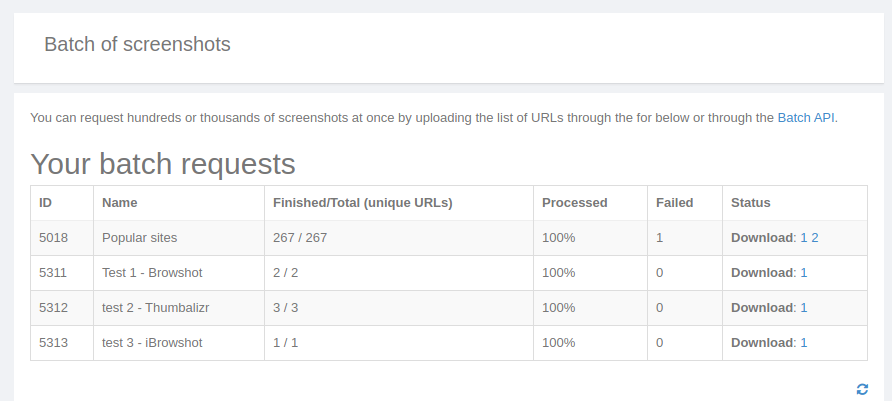892x401 pixels.
Task: Click batch ID 5018 cell
Action: 53,238
